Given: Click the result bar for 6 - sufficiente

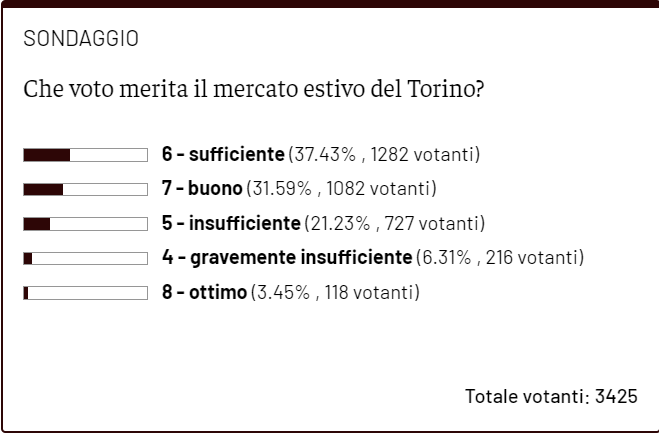Looking at the screenshot, I should click(85, 155).
